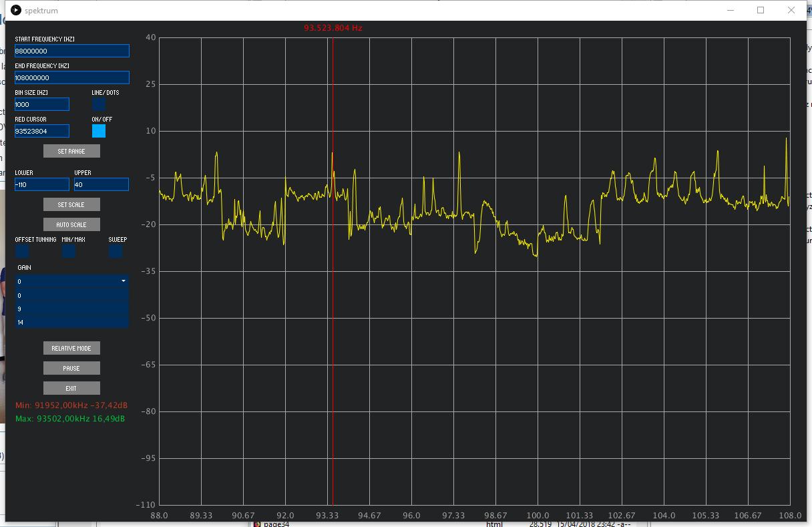
Task: Toggle the SWEEP checkbox
Action: (x=116, y=251)
